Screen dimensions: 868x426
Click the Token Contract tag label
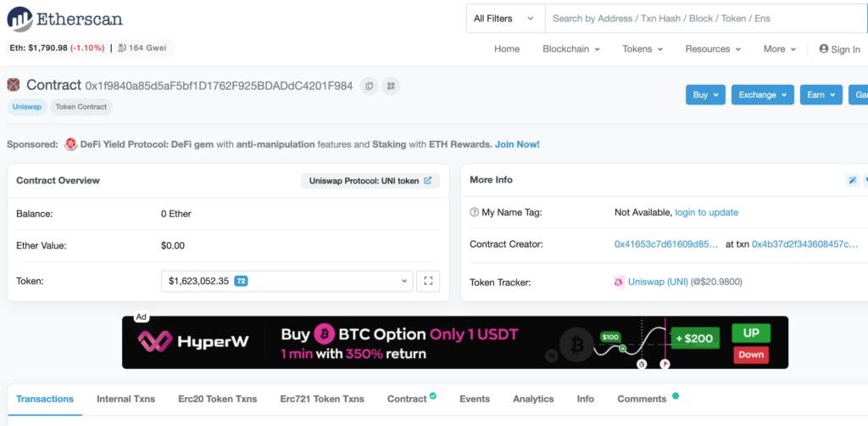(x=81, y=107)
